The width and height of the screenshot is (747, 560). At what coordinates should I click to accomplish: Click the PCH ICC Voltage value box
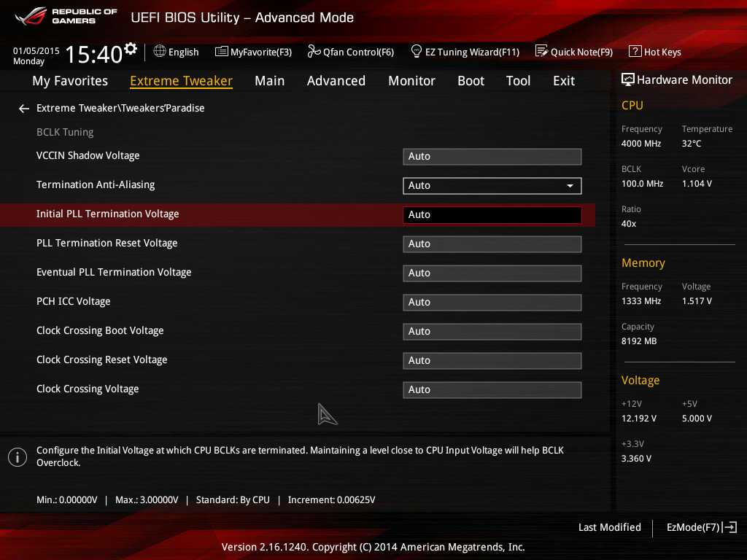click(x=492, y=303)
